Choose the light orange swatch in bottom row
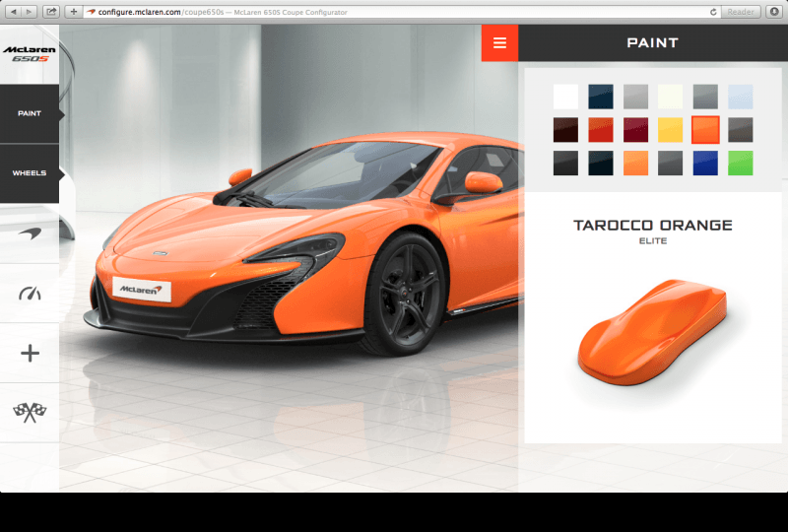 pos(635,163)
